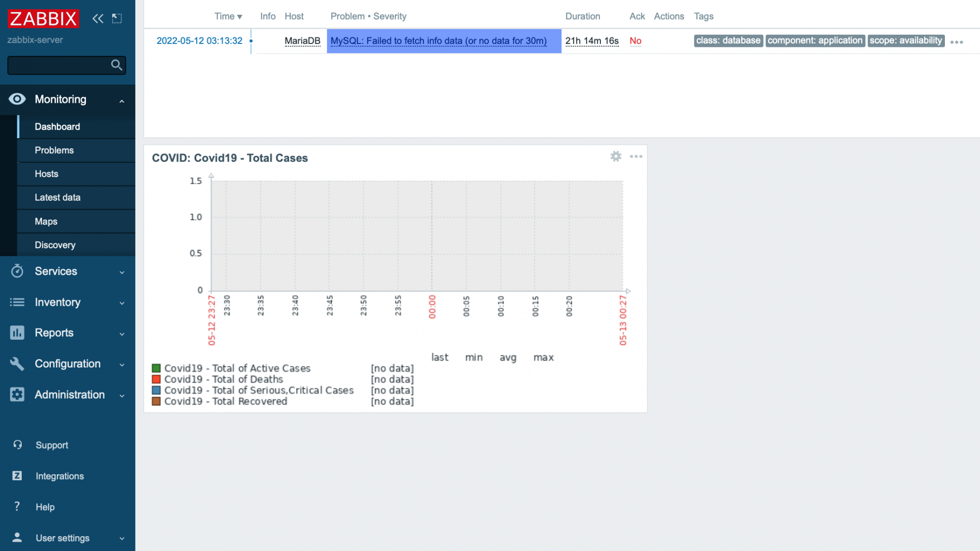The height and width of the screenshot is (551, 980).
Task: Open Latest data page
Action: [x=57, y=197]
